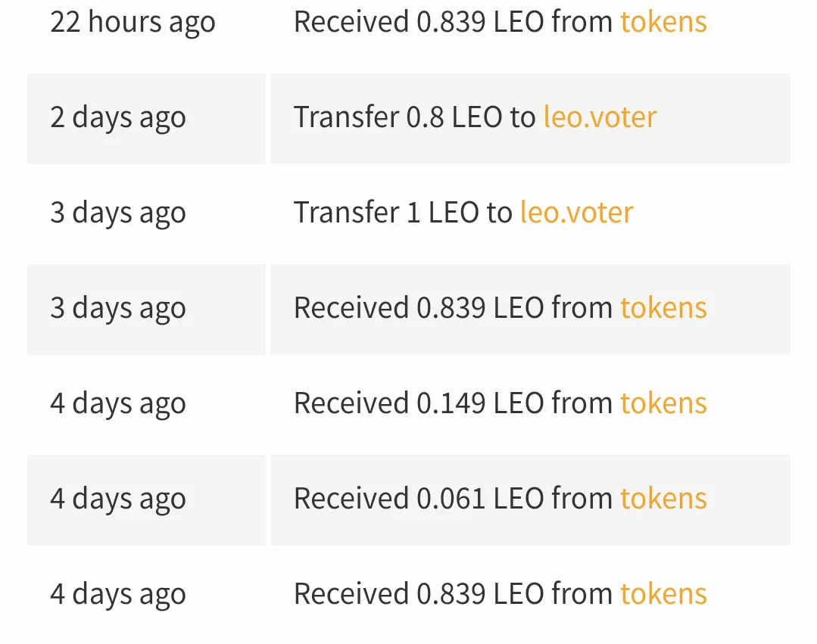817x644 pixels.
Task: Click tokens link in 3 days ago received row
Action: (x=663, y=308)
